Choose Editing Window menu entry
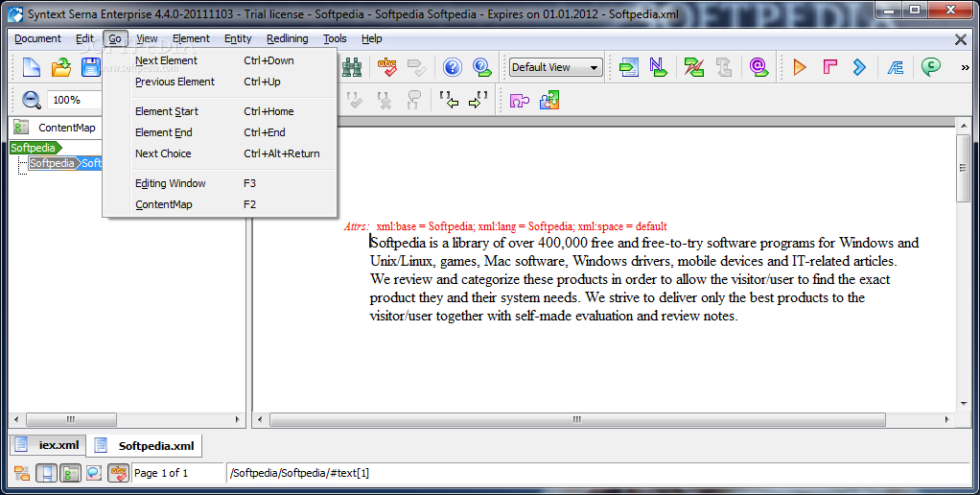This screenshot has width=980, height=495. point(220,183)
